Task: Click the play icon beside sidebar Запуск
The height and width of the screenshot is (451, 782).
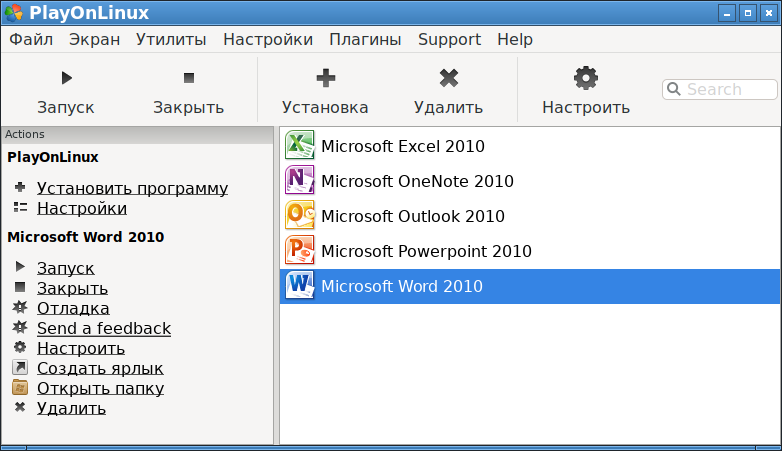Action: [x=20, y=267]
